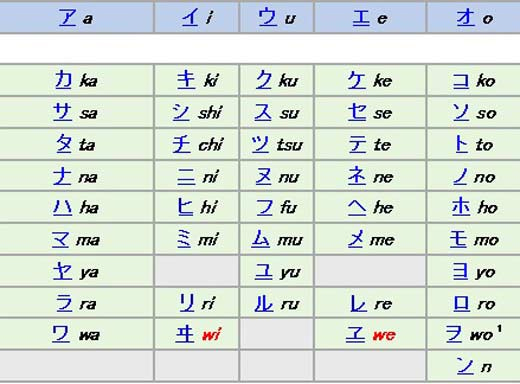Select the ヌ link beside 'nu'
Viewport: 520px width, 384px height.
(263, 176)
